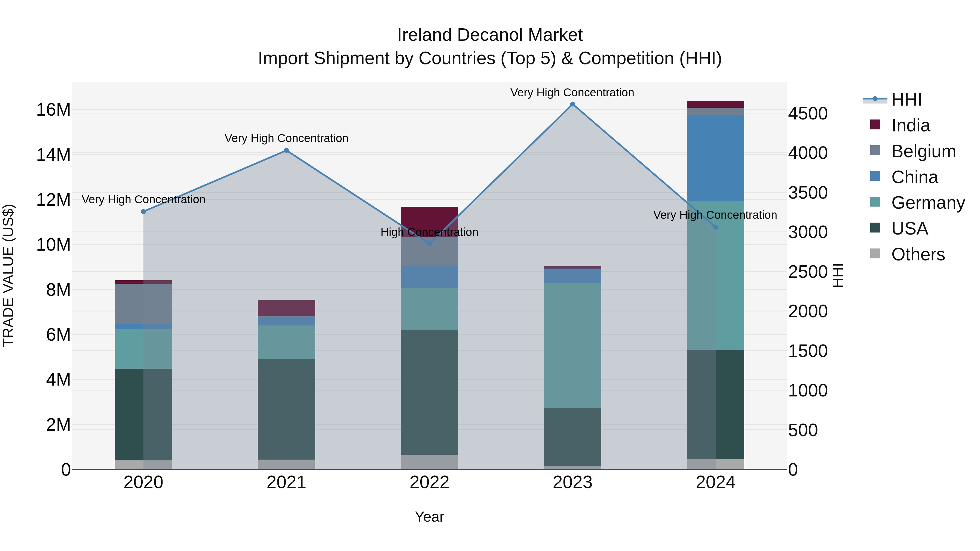Image resolution: width=980 pixels, height=551 pixels.
Task: Select the Others segment in 2022 bar
Action: [430, 462]
